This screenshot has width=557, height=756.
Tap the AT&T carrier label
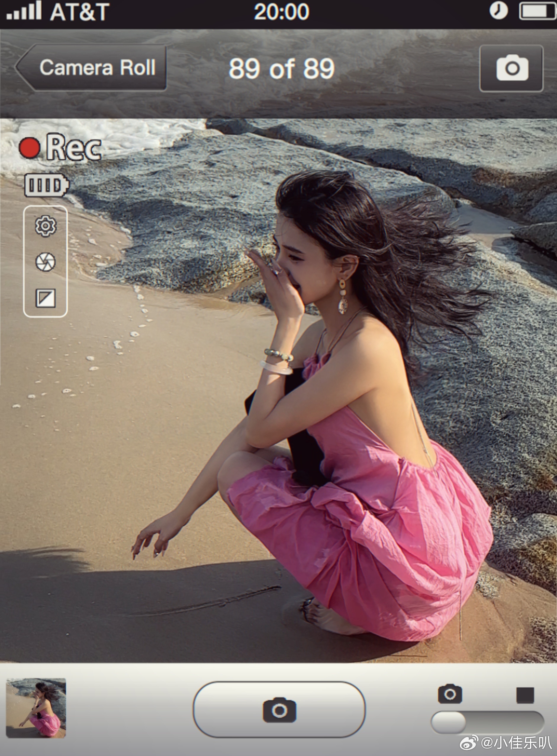(80, 12)
